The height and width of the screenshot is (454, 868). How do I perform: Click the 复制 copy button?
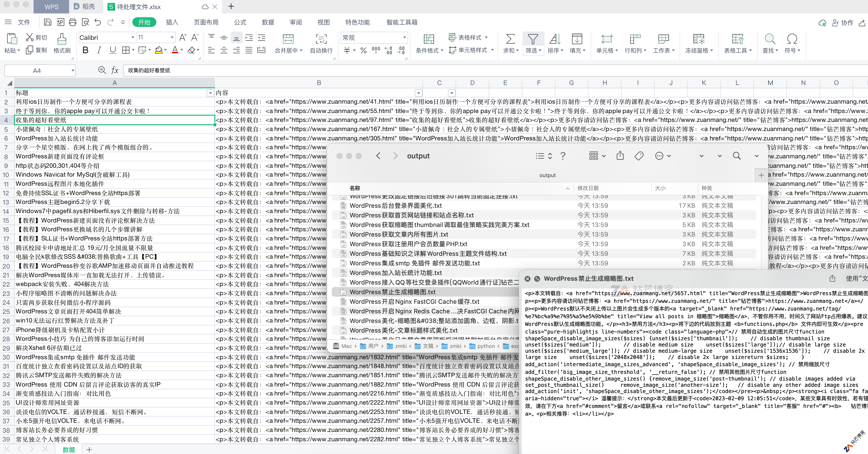click(36, 50)
